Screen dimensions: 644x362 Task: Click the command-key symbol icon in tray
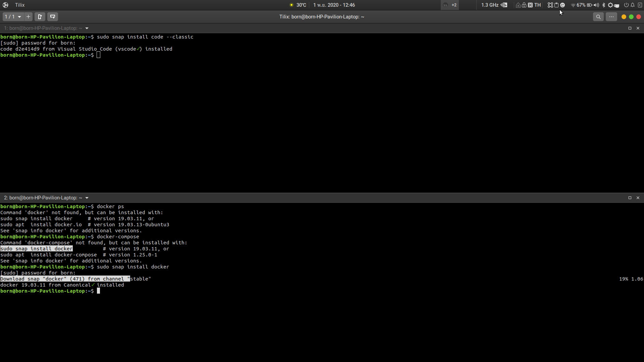[530, 5]
